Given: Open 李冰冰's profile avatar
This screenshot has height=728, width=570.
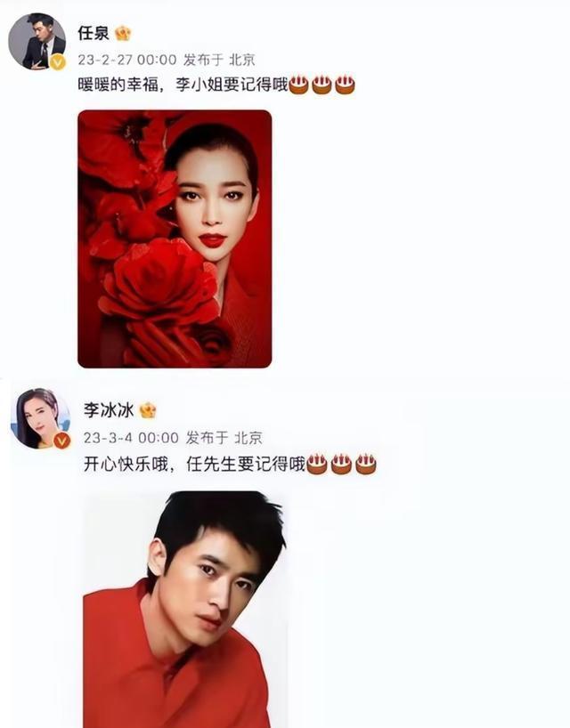Looking at the screenshot, I should pos(40,418).
